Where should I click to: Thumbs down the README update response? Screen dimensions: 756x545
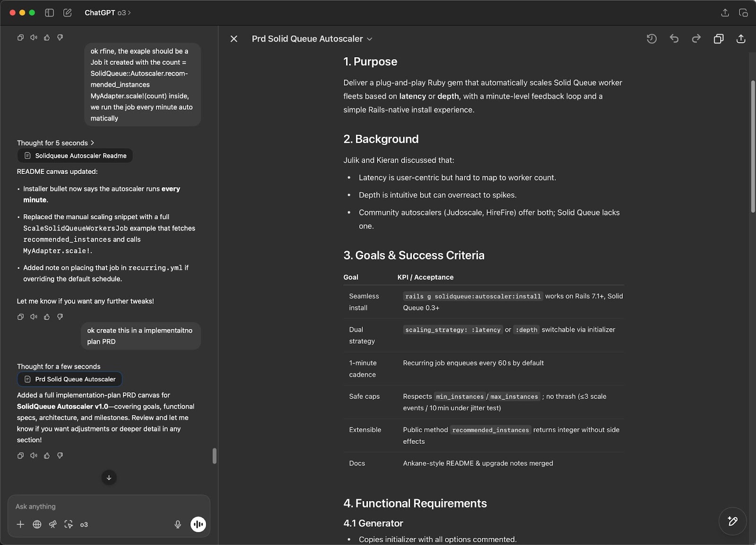[x=60, y=317]
